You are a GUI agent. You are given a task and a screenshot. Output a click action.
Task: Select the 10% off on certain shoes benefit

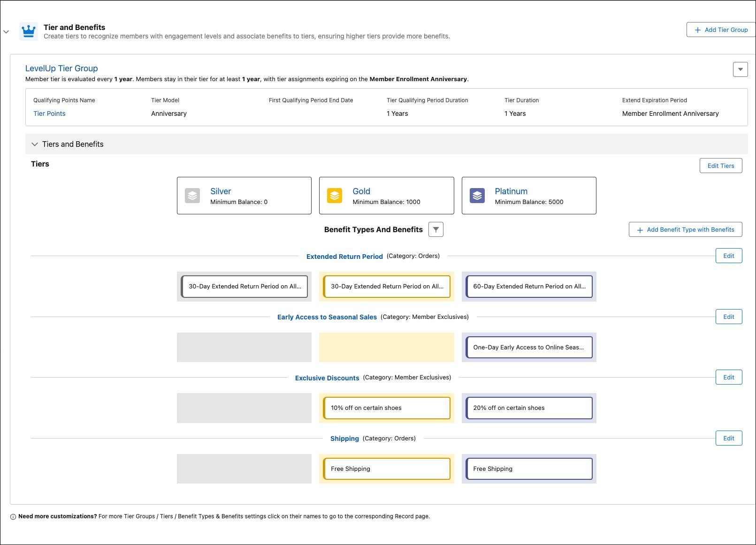pyautogui.click(x=387, y=408)
